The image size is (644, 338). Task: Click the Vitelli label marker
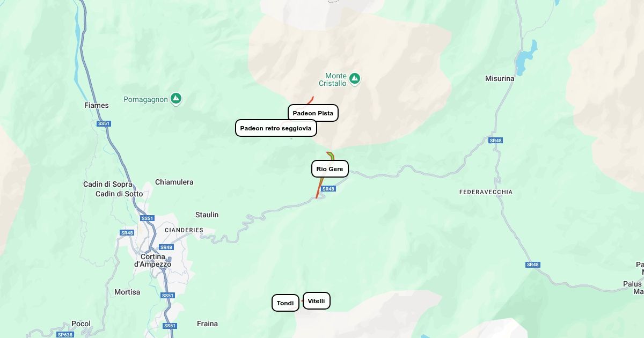tap(317, 301)
